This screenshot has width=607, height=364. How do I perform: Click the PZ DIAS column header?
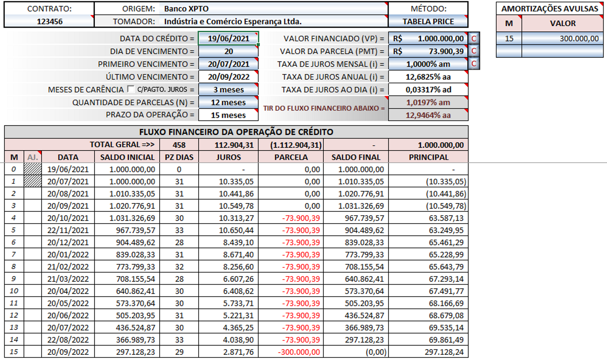[x=179, y=157]
